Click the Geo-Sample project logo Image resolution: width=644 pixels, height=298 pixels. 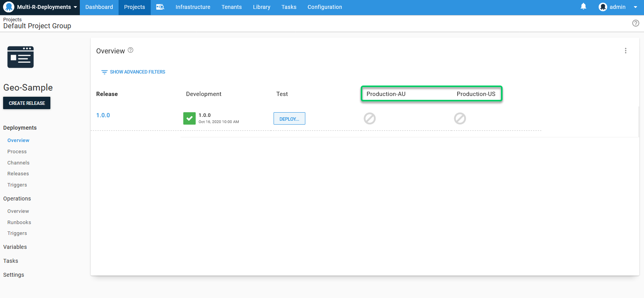pyautogui.click(x=21, y=57)
